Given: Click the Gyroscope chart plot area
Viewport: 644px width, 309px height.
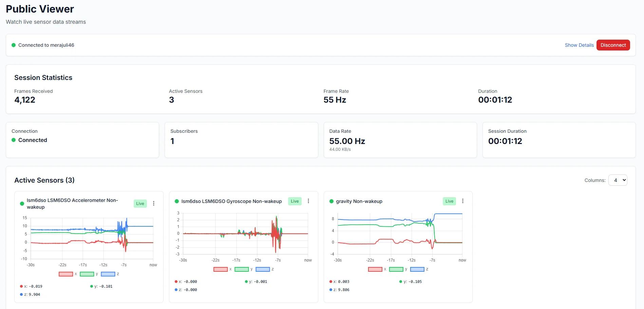Looking at the screenshot, I should (245, 233).
